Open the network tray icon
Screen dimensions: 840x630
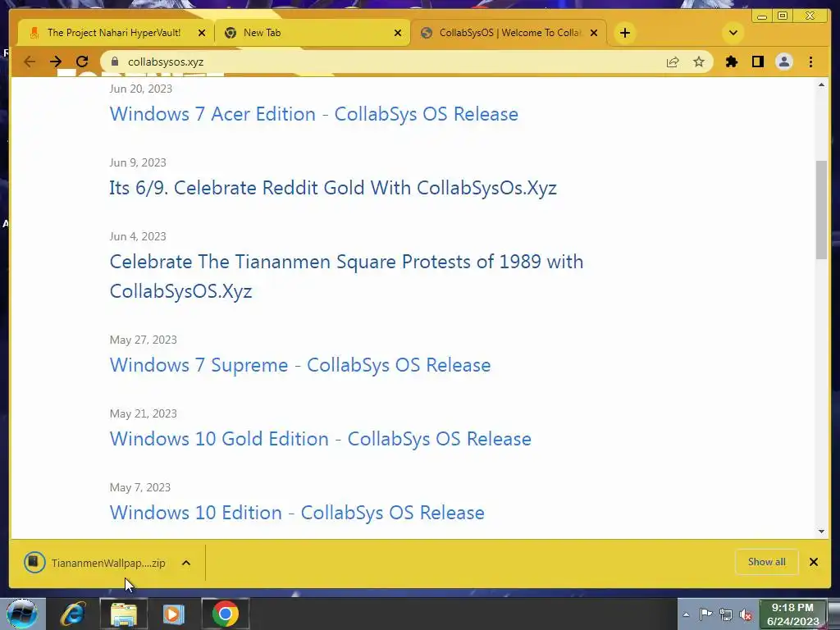[726, 614]
